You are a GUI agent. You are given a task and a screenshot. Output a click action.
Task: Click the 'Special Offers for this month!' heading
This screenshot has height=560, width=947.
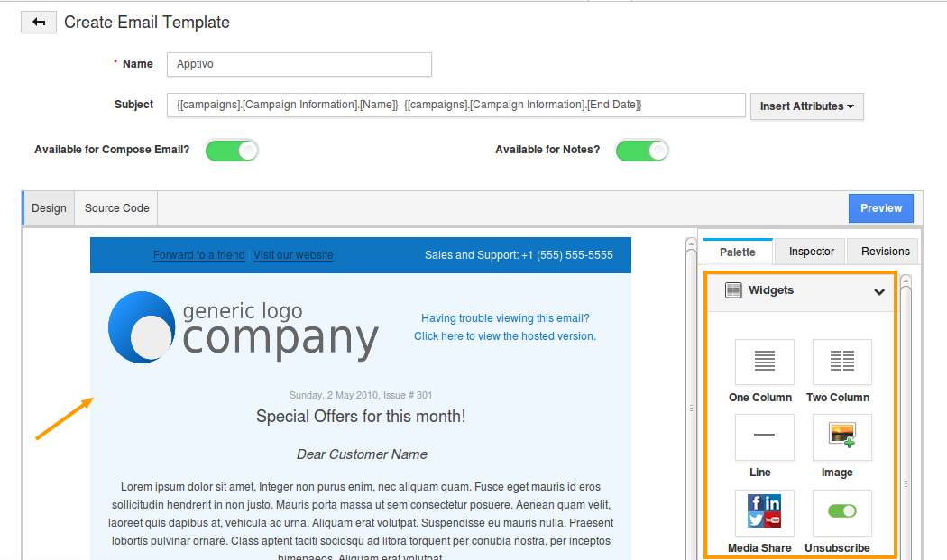tap(361, 417)
